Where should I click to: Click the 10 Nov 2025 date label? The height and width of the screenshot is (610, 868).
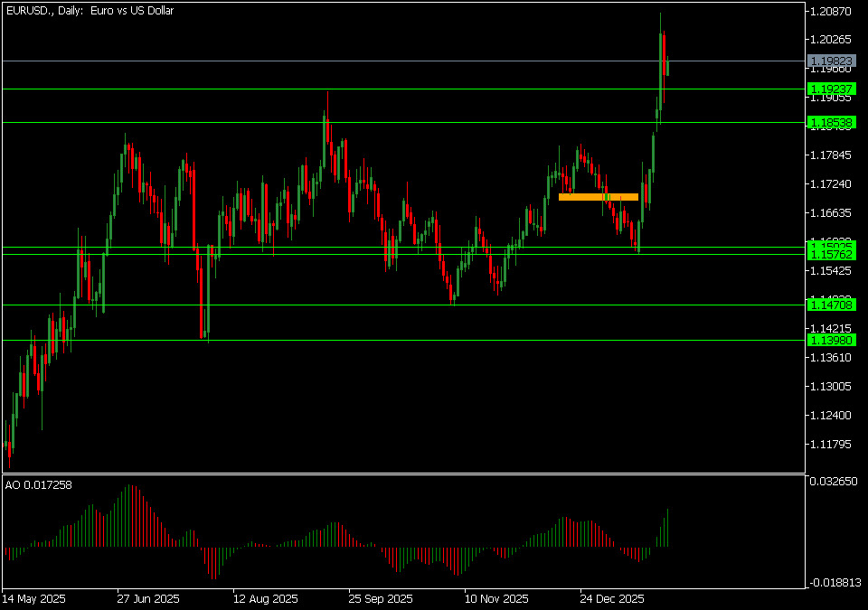(496, 598)
